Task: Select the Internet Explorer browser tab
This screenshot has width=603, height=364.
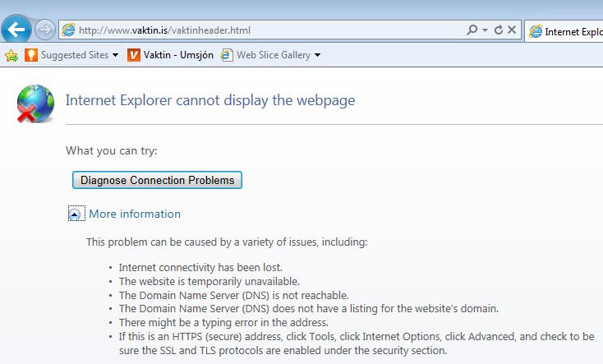Action: pos(565,30)
